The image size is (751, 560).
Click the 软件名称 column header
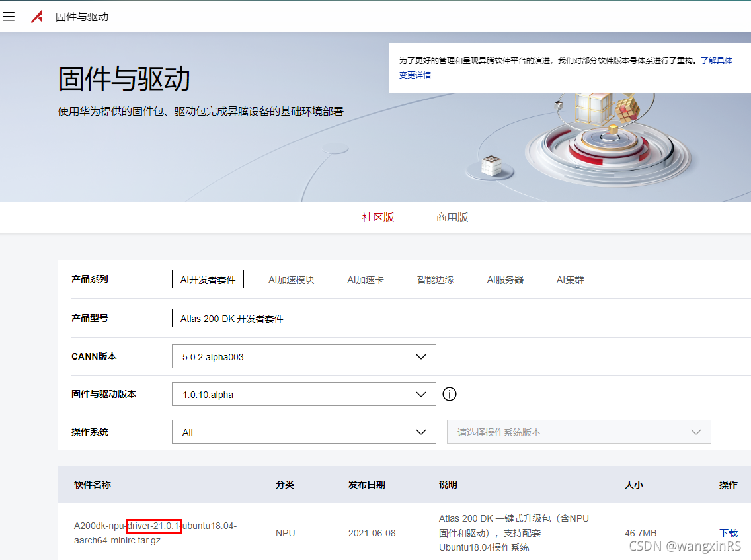(x=93, y=485)
